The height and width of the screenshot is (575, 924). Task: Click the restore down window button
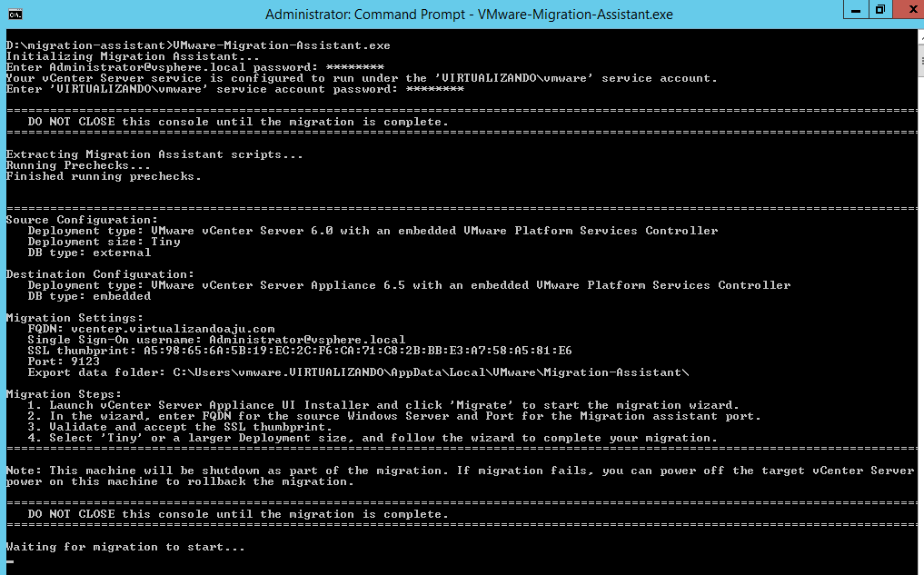[879, 10]
